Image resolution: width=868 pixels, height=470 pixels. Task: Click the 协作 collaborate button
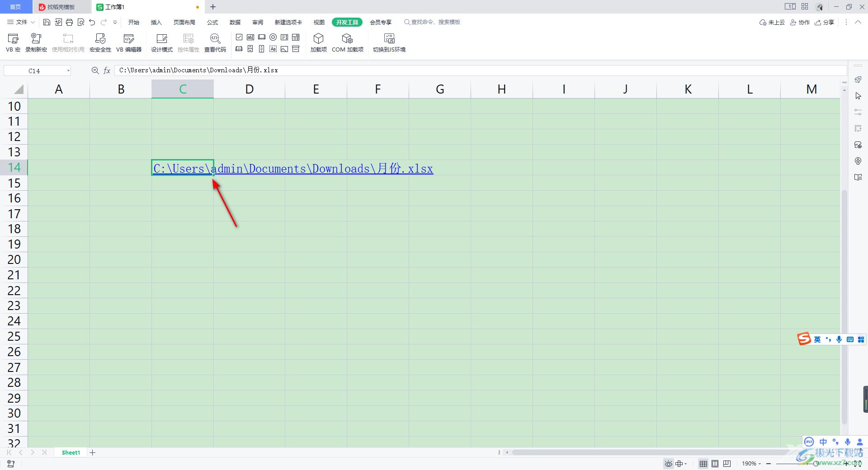click(800, 22)
